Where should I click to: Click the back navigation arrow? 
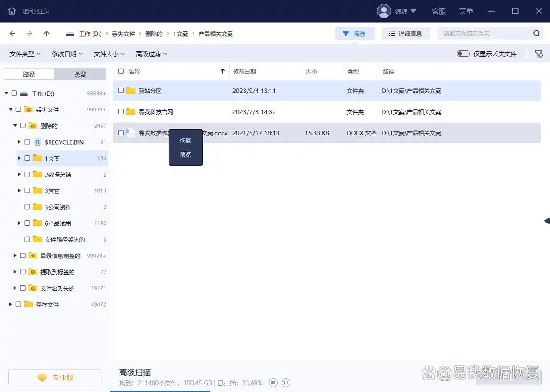coord(12,33)
